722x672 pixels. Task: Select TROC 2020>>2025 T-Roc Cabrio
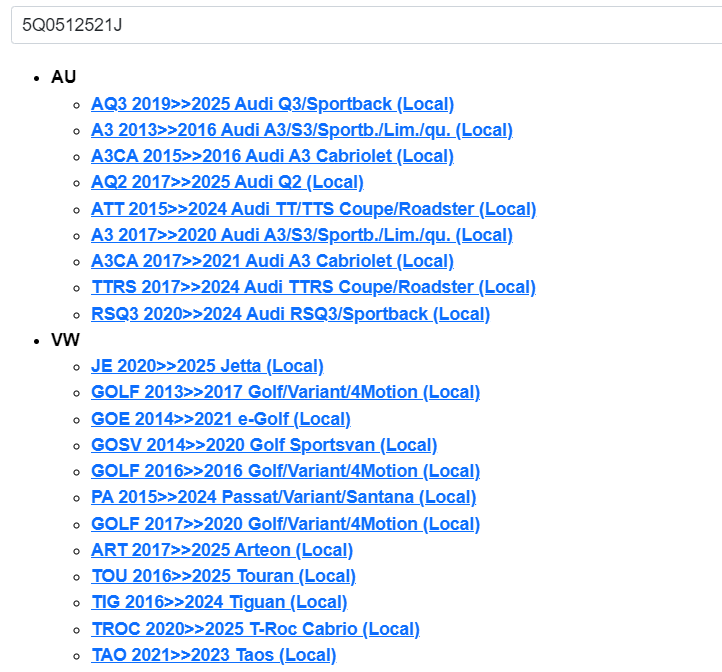point(255,629)
